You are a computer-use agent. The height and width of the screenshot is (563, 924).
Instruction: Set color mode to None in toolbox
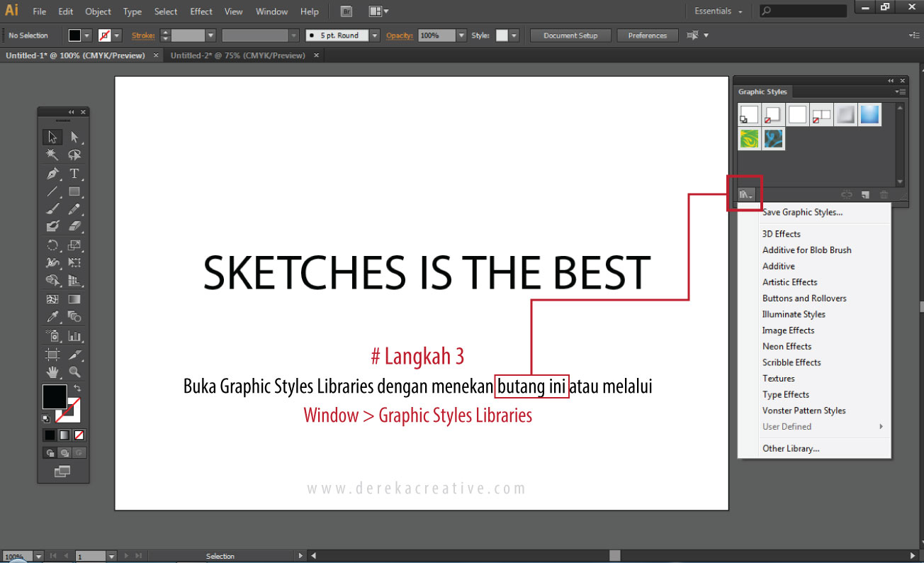(79, 435)
